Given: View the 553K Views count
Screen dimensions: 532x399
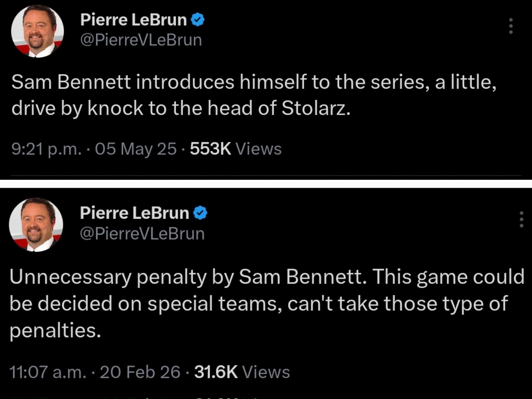Looking at the screenshot, I should click(236, 149).
